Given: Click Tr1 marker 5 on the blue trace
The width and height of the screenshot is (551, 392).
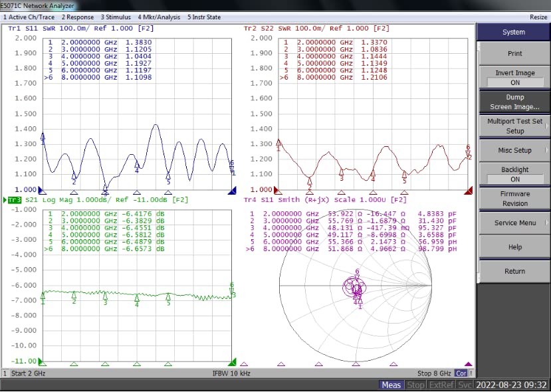Looking at the screenshot, I should point(168,178).
